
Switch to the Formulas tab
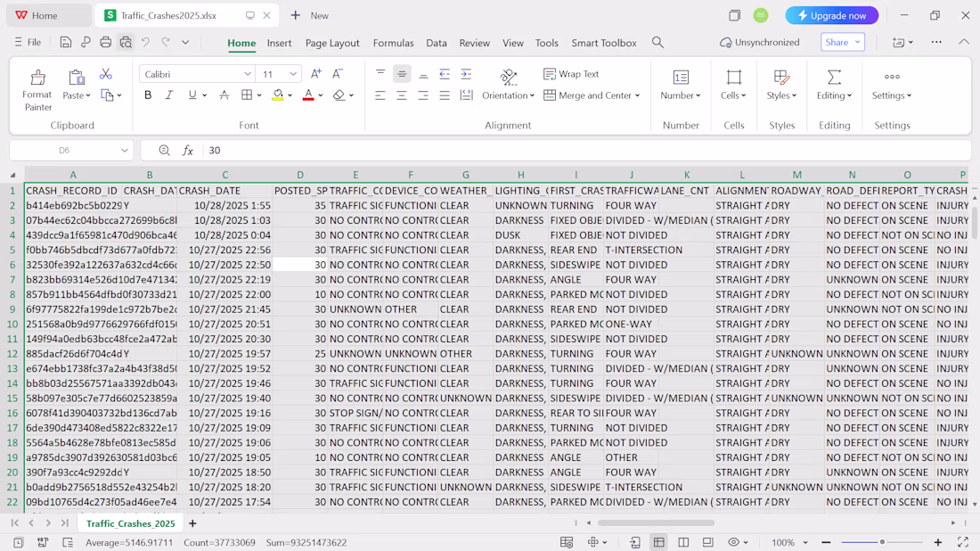click(x=393, y=43)
